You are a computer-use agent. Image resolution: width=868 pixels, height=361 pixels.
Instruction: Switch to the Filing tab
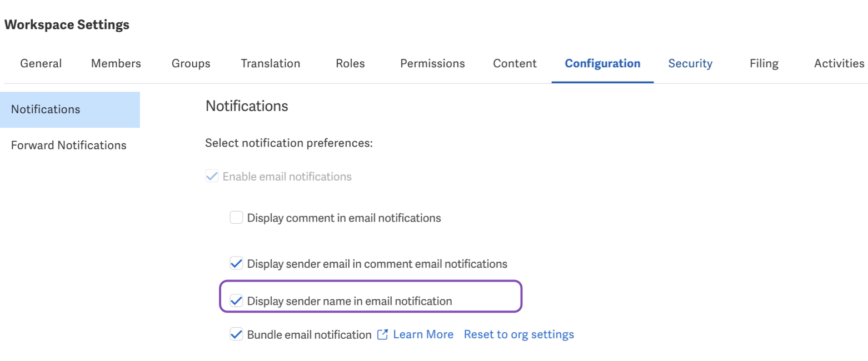point(764,63)
